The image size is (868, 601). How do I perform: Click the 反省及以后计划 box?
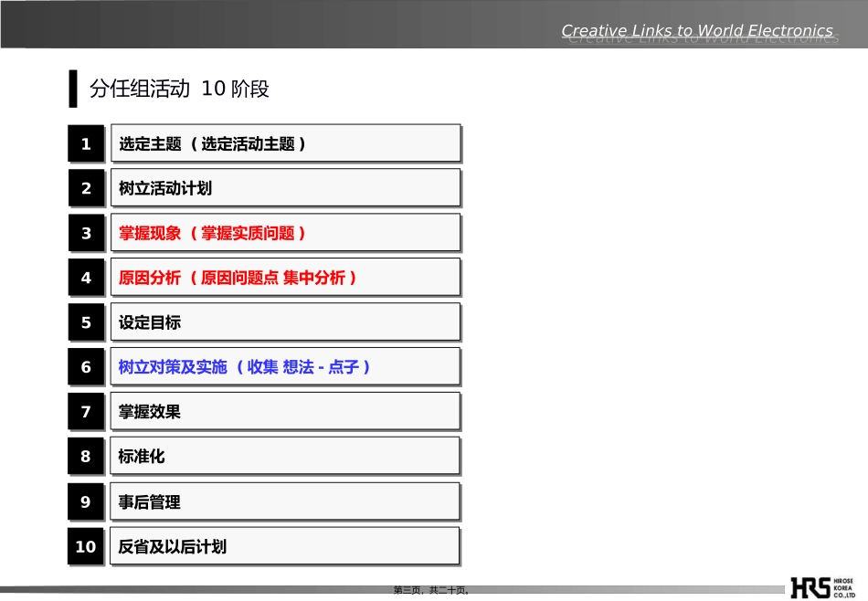286,546
